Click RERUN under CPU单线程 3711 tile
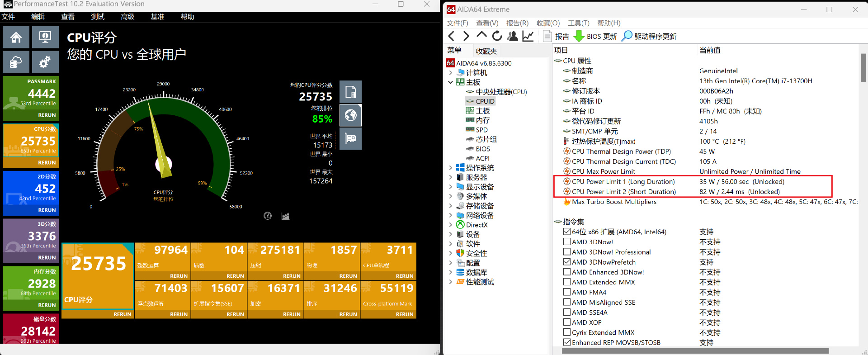The width and height of the screenshot is (868, 355). 405,276
